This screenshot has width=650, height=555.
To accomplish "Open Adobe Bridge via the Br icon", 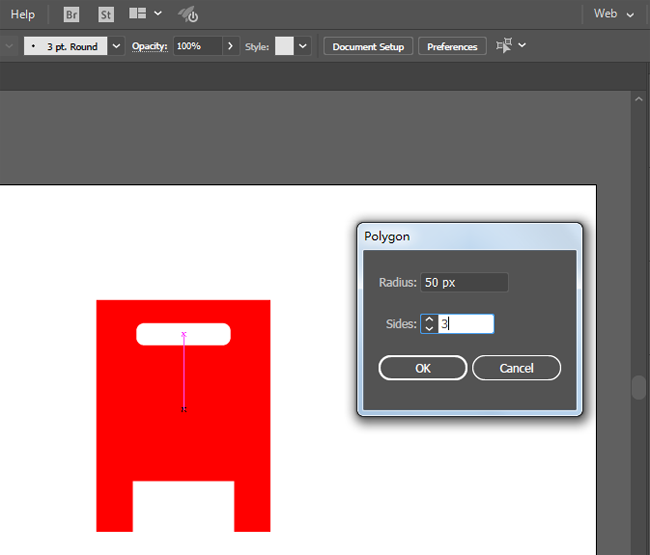I will coord(72,14).
